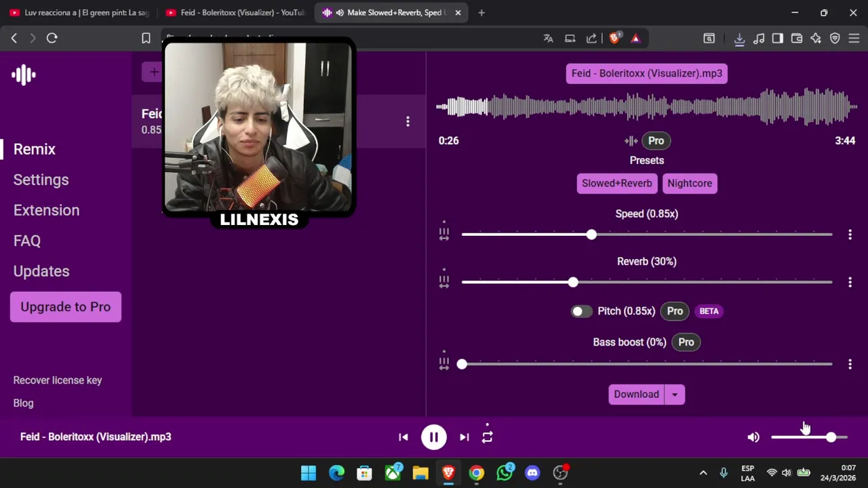Go back in browser history

tap(14, 39)
